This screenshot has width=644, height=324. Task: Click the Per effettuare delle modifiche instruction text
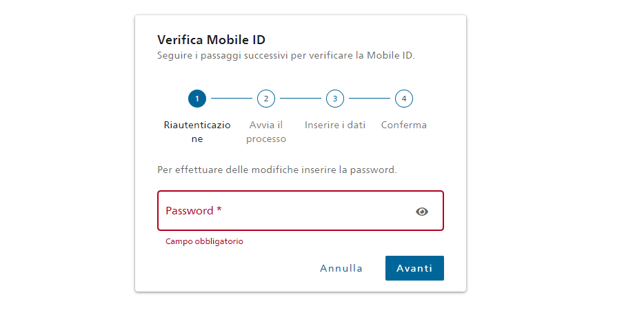(276, 170)
